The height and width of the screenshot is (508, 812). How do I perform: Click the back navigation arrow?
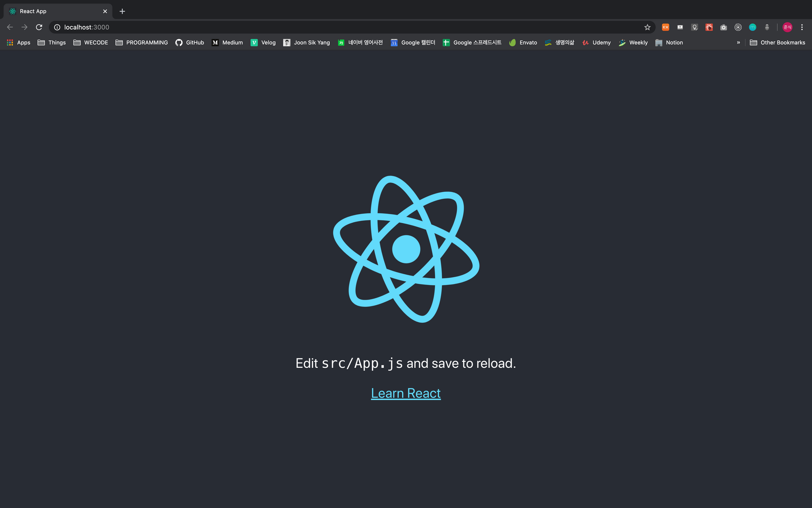coord(10,27)
